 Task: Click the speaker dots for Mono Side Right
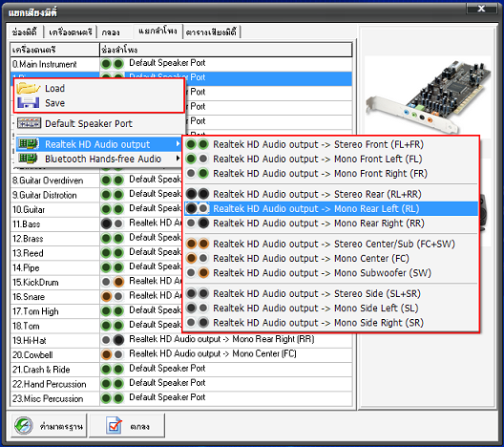pos(197,322)
